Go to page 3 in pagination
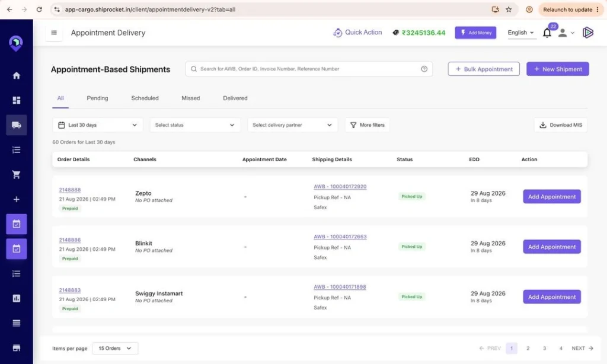The width and height of the screenshot is (607, 364). (544, 348)
